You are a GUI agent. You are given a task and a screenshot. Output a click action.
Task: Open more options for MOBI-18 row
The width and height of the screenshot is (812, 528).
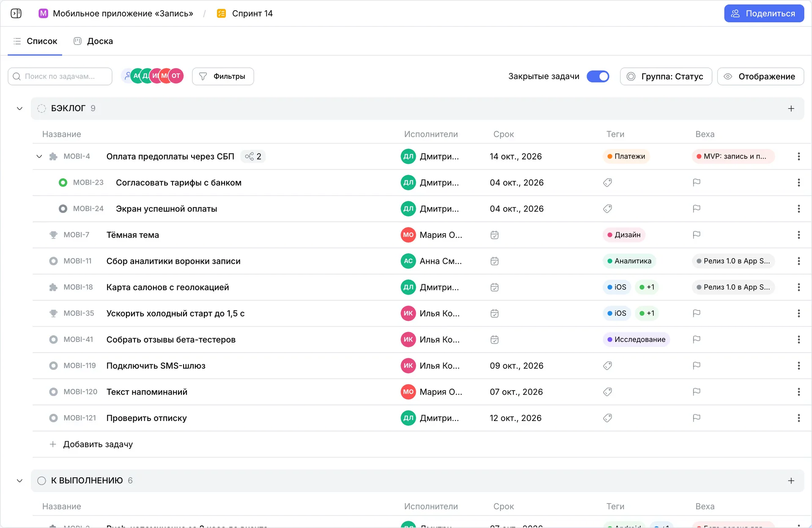point(798,287)
